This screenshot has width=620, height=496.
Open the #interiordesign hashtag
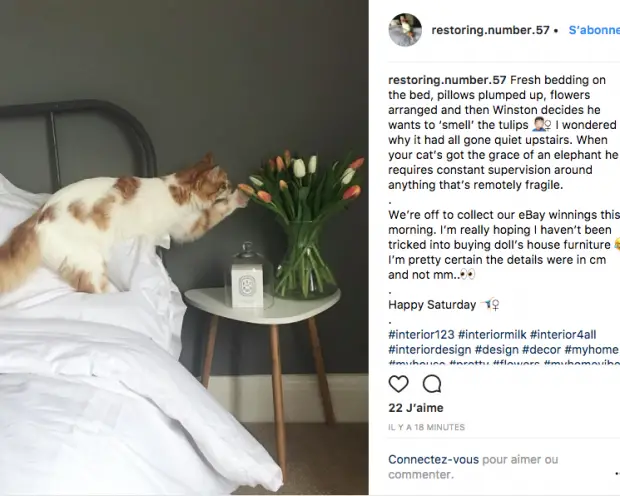click(x=430, y=350)
